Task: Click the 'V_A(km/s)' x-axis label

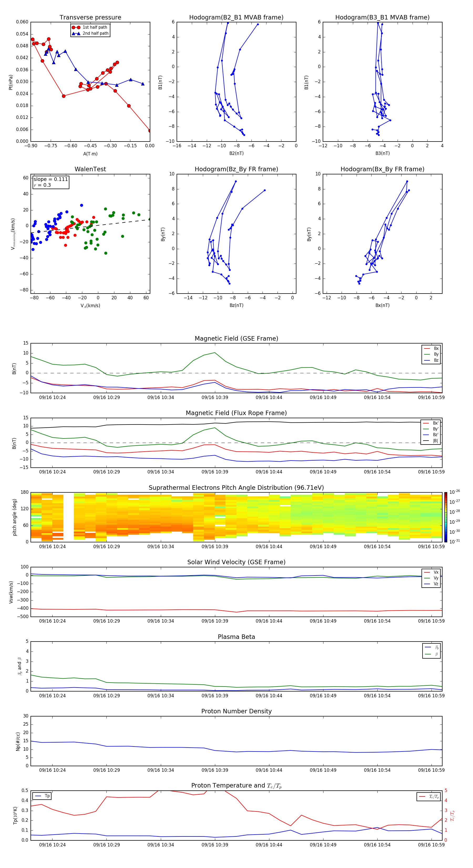Action: 90,306
